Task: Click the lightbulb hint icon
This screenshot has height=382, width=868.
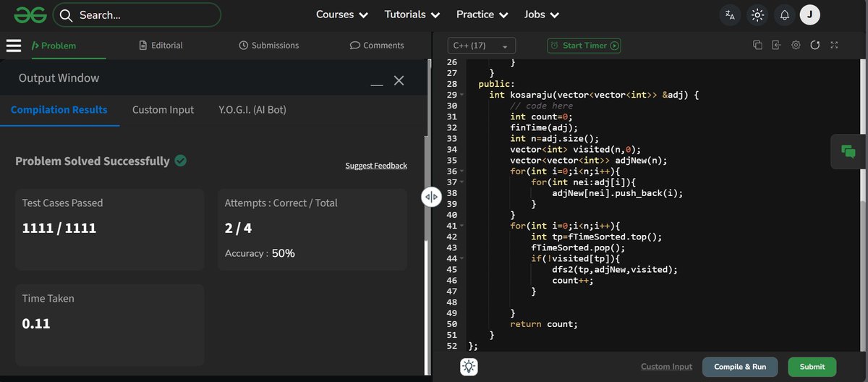Action: (x=469, y=367)
